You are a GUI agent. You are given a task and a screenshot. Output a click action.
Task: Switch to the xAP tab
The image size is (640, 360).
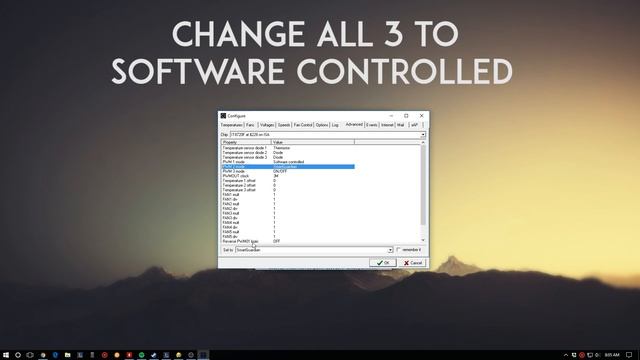click(x=414, y=125)
